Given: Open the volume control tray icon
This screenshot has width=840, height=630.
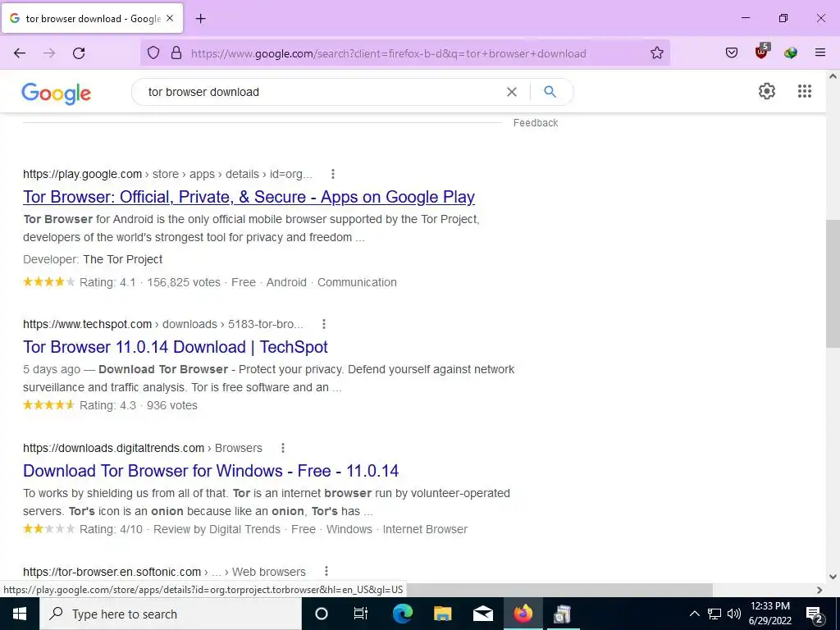Looking at the screenshot, I should coord(734,614).
